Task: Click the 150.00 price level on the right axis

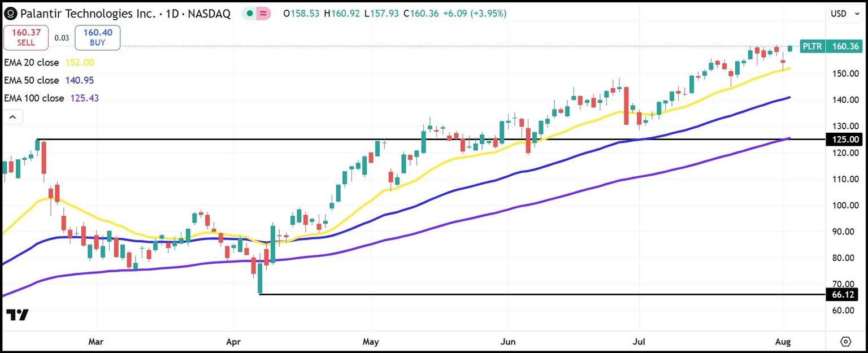Action: 847,73
